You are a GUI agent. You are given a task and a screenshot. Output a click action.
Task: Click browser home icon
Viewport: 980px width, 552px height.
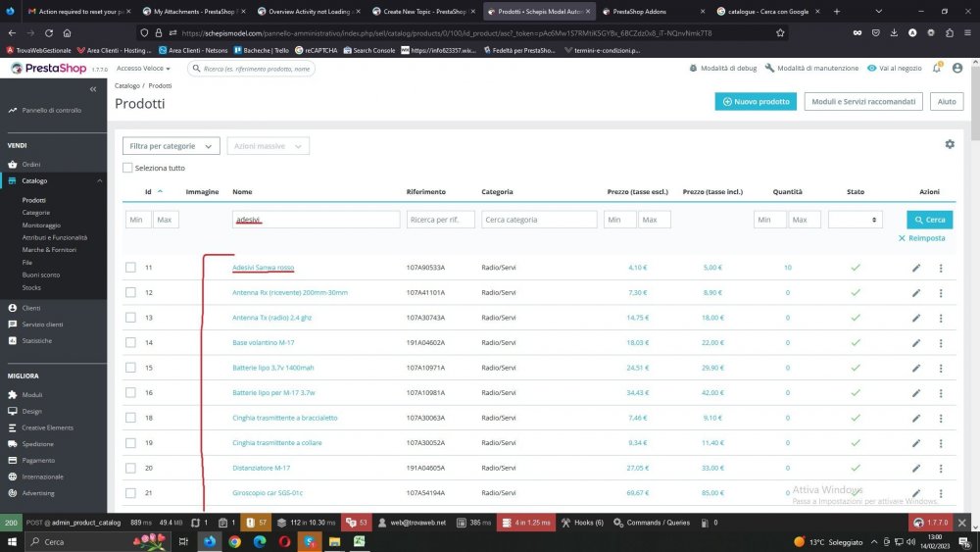pyautogui.click(x=67, y=33)
